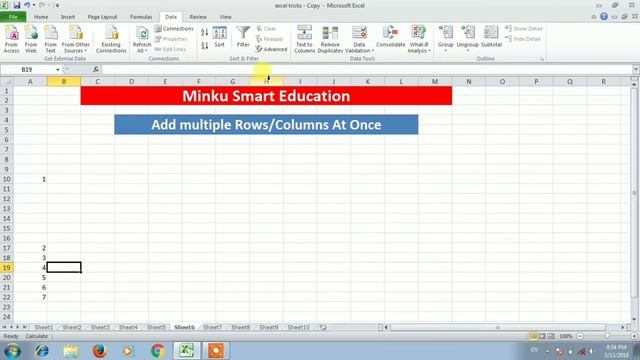Toggle the Filter funnel

pos(243,37)
